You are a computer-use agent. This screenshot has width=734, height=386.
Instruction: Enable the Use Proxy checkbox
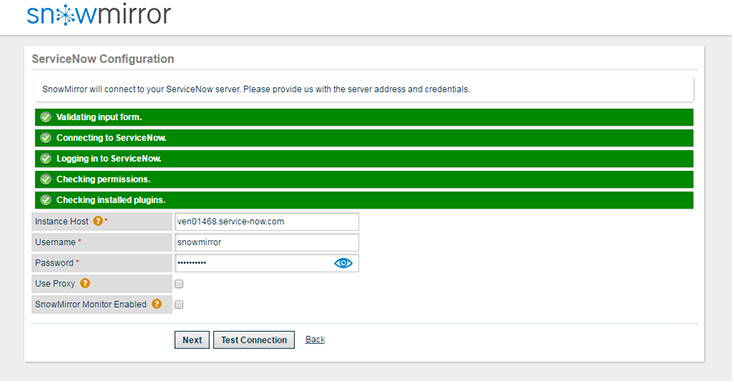click(x=179, y=284)
